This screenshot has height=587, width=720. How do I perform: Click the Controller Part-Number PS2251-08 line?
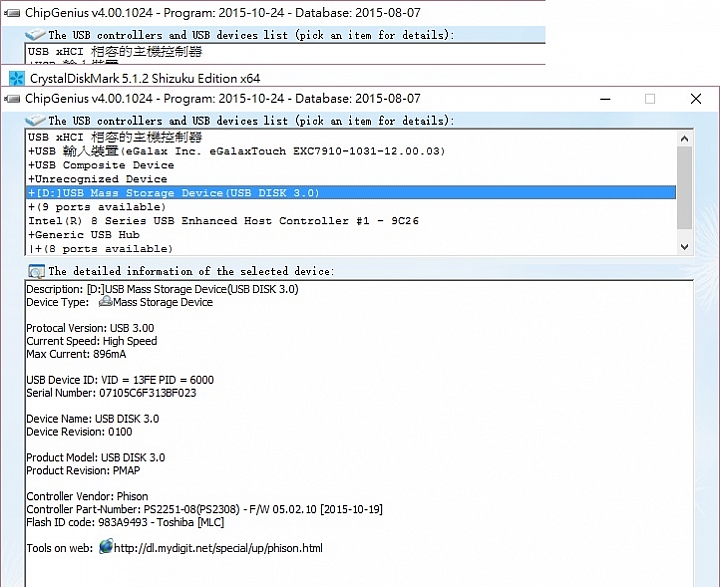click(205, 509)
